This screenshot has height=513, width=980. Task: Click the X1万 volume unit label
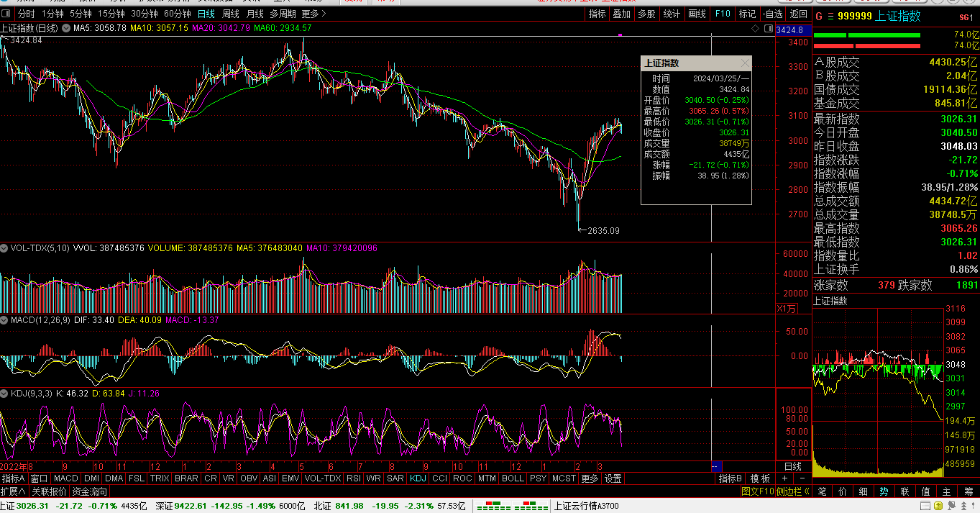click(x=787, y=309)
